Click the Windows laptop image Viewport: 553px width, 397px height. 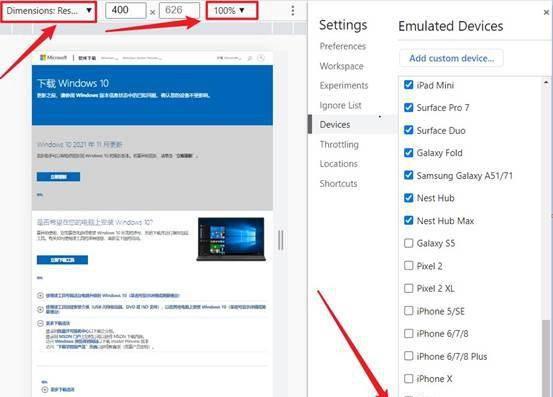(x=231, y=239)
